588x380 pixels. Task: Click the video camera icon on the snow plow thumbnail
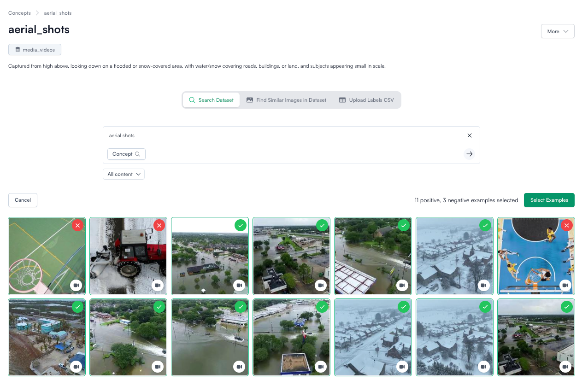[x=158, y=285]
